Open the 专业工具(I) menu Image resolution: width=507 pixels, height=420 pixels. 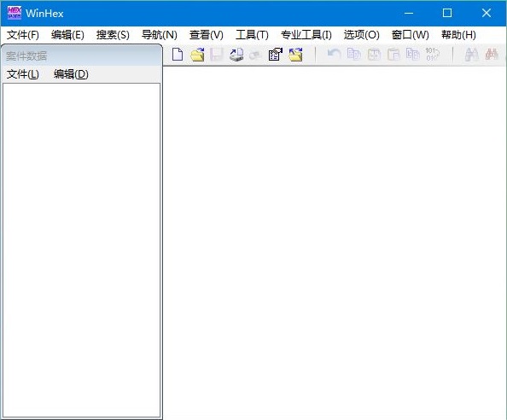[x=306, y=35]
